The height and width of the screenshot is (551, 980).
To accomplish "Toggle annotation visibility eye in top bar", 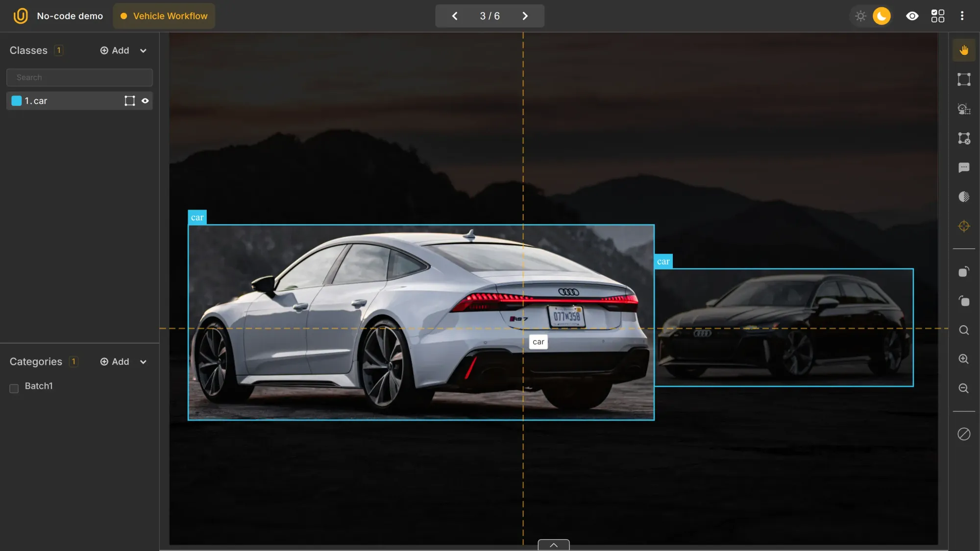I will tap(912, 16).
